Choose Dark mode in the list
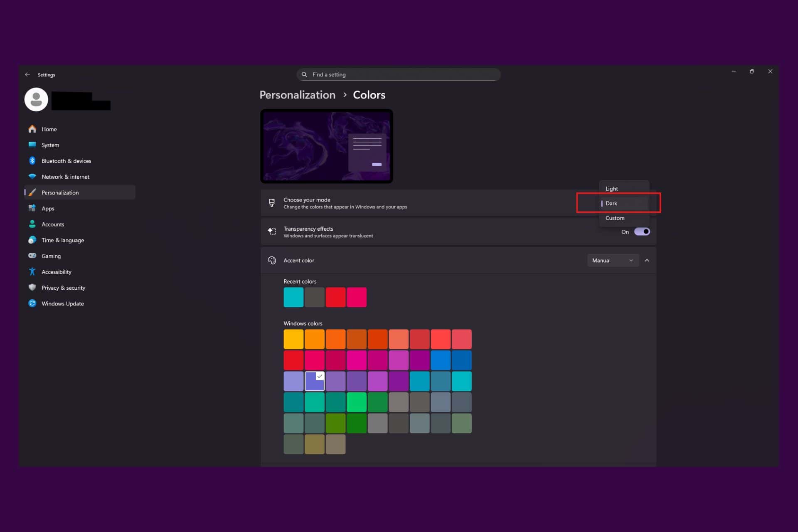798x532 pixels. click(x=624, y=203)
